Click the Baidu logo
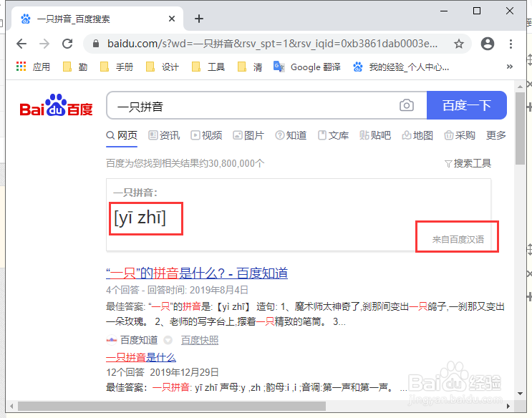The image size is (532, 418). (x=56, y=105)
